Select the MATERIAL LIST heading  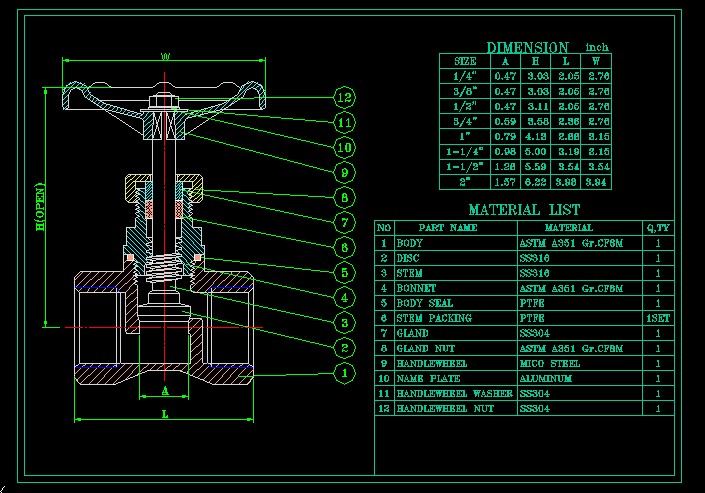[x=523, y=210]
